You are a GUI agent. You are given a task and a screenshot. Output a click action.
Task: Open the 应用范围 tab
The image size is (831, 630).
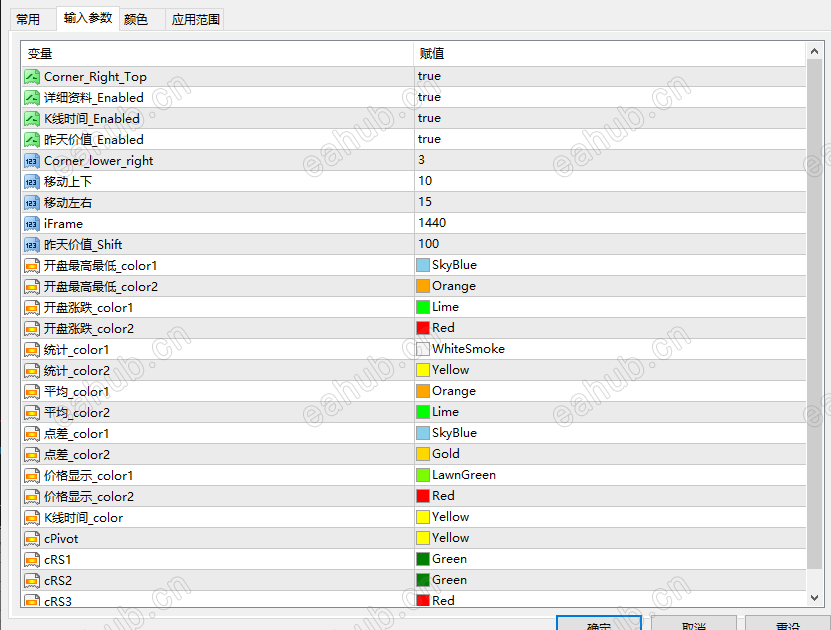(x=196, y=20)
